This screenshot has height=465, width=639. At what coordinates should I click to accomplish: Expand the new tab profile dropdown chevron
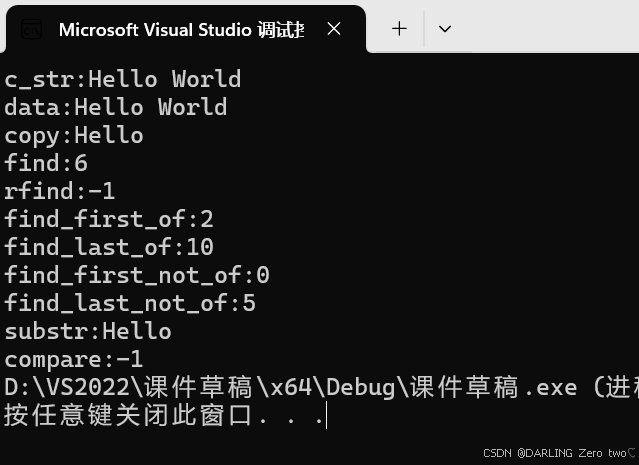click(x=445, y=29)
